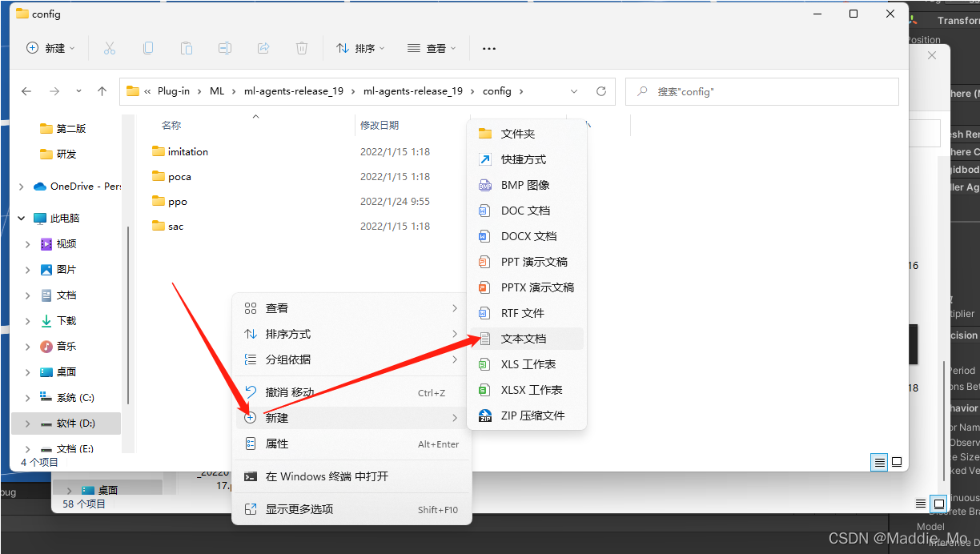Select 桌面 under 此电脑 in sidebar

(x=58, y=371)
